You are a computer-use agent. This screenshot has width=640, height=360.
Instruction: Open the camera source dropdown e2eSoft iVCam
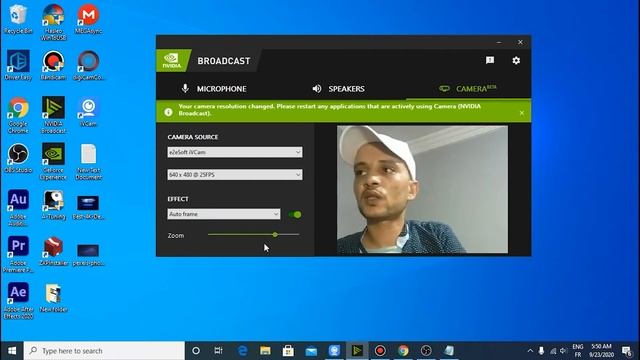(x=235, y=152)
